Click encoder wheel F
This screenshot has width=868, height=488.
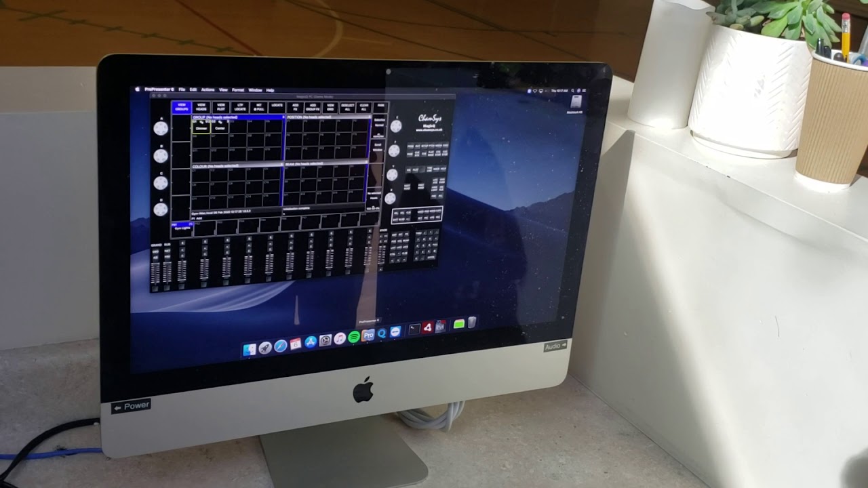[x=394, y=150]
